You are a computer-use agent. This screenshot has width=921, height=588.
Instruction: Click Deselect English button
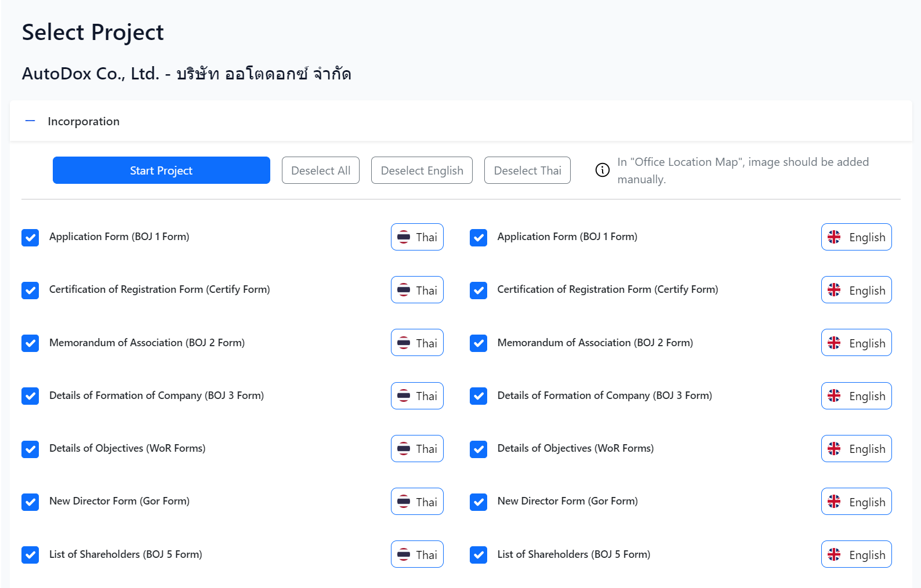click(x=422, y=170)
